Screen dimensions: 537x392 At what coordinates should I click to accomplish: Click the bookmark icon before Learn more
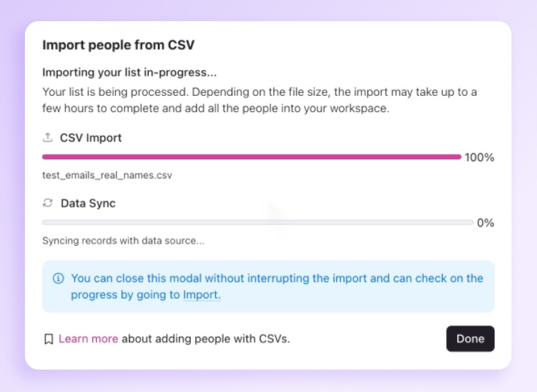(x=49, y=339)
